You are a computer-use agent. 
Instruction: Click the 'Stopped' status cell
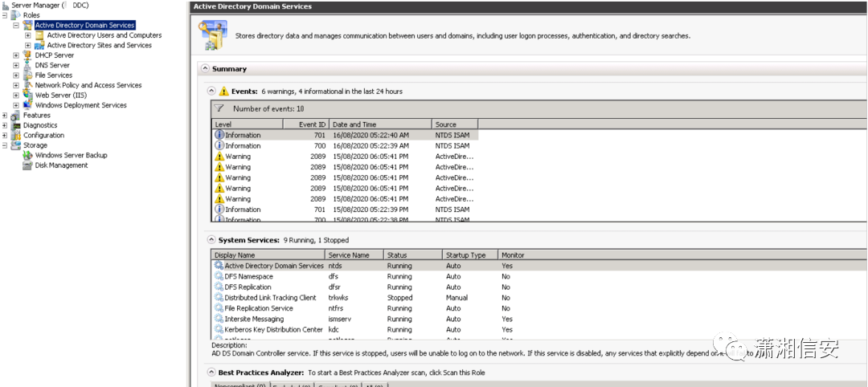coord(399,297)
